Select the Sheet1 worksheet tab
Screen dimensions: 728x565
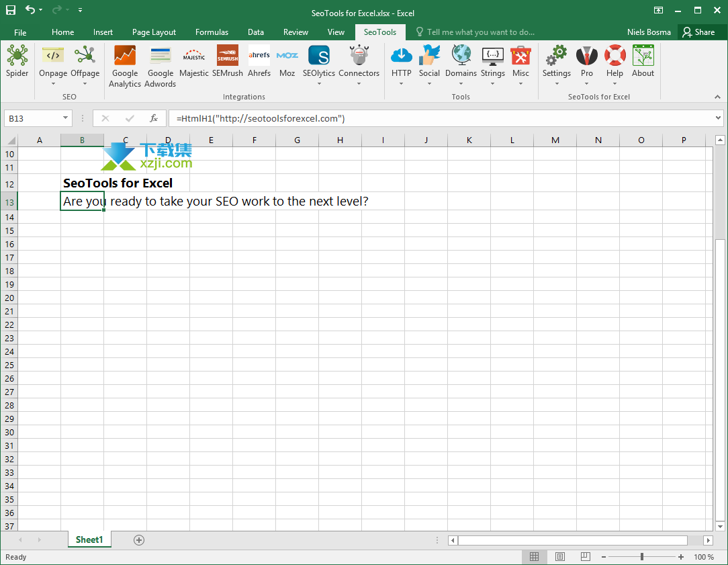89,539
